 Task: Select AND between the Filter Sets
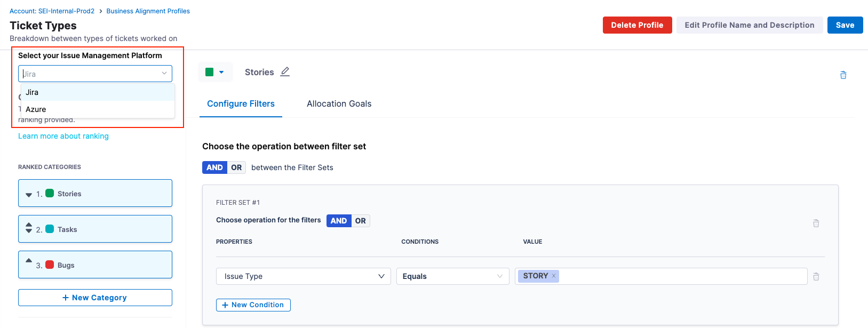tap(214, 167)
